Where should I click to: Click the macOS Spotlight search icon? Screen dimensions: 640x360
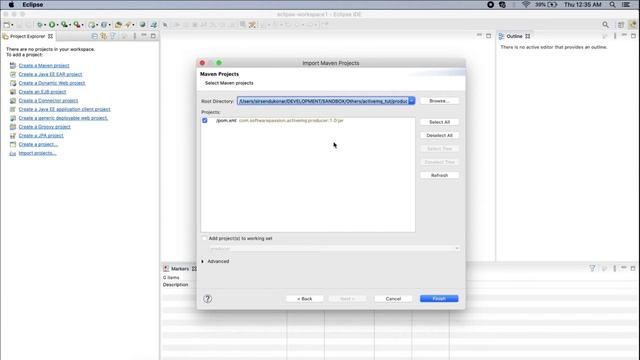(x=612, y=4)
